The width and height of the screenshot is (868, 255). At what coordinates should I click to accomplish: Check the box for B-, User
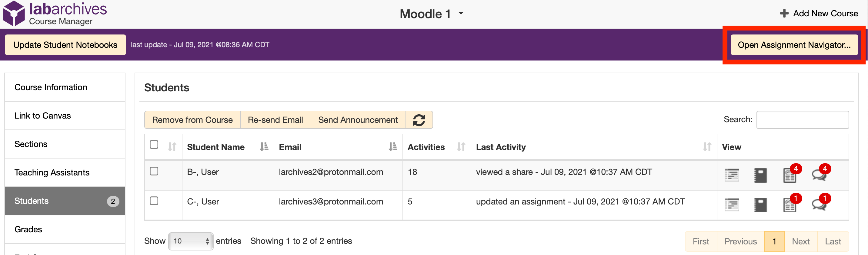pos(154,171)
